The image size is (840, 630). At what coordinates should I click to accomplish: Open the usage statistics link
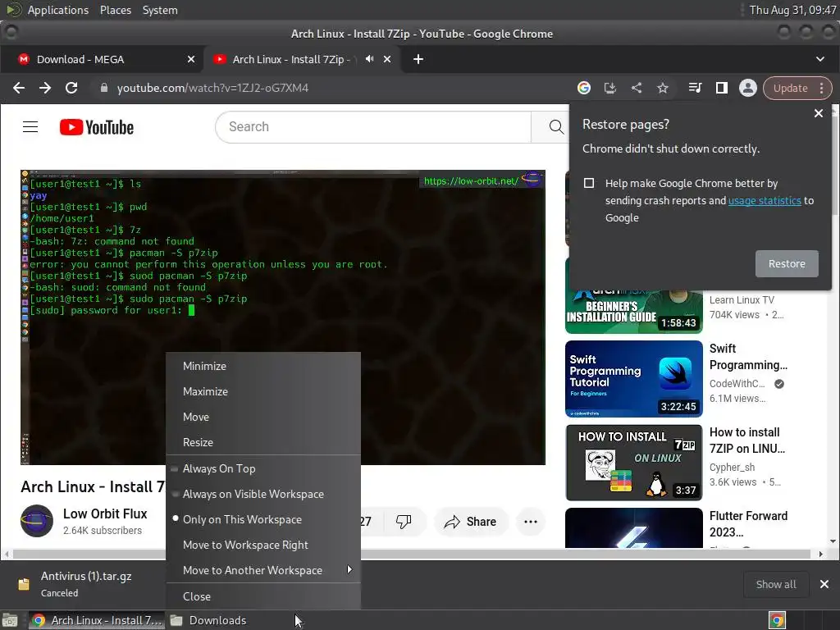point(765,200)
